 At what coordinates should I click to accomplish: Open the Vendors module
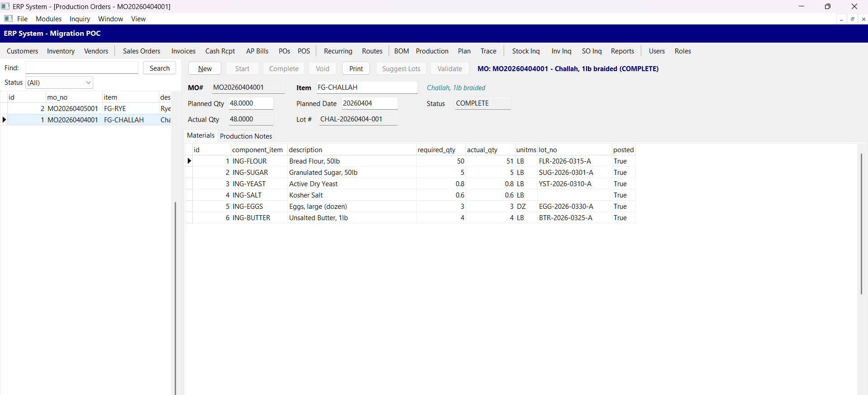(96, 51)
